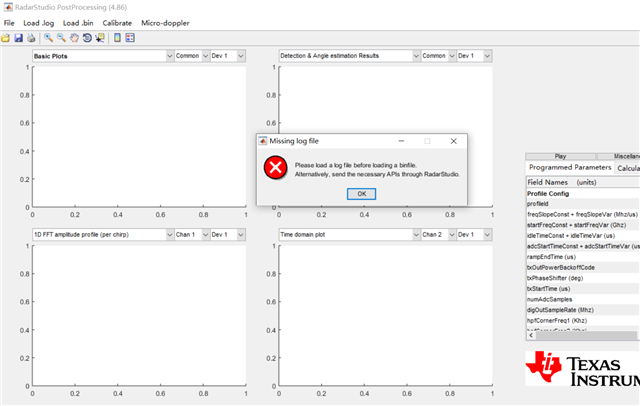
Task: Select the txStartTime (us) row
Action: click(583, 289)
